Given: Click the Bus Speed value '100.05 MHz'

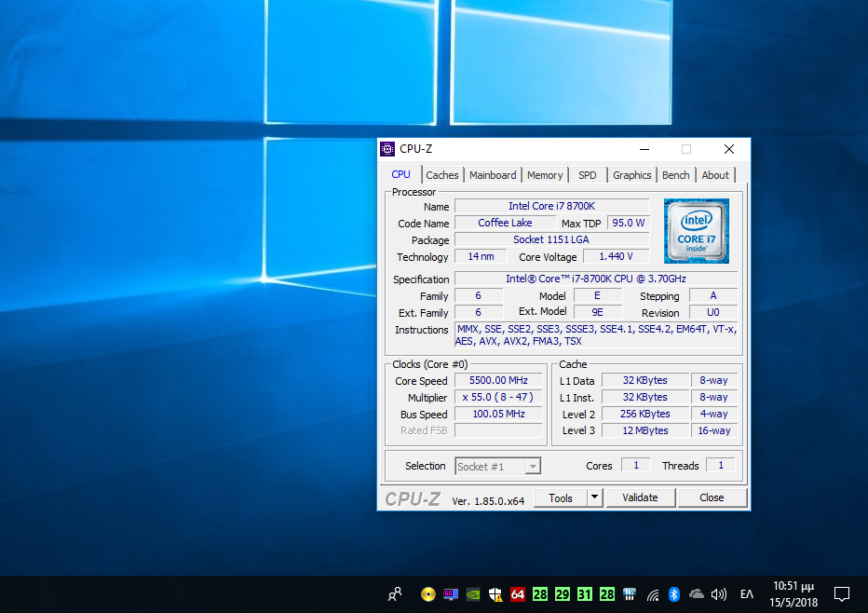Looking at the screenshot, I should (x=498, y=414).
